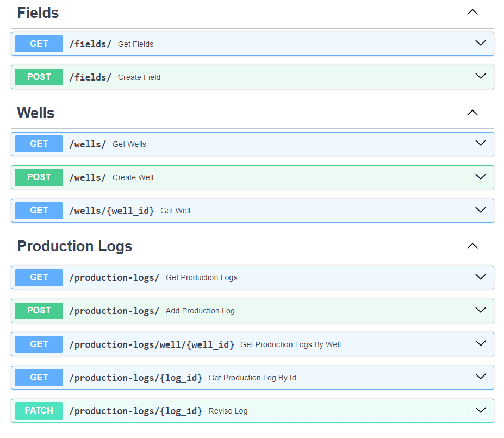Click the GET badge on /wells/ endpoint
Screen dimensions: 504x438
38,144
